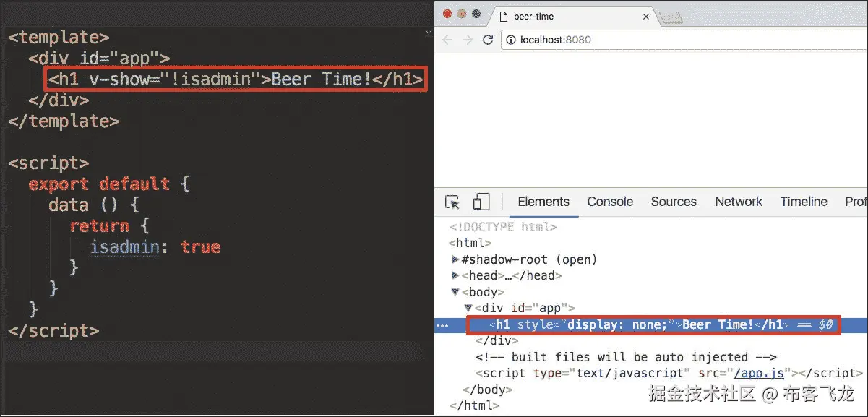Select the h1 display: none row in Elements
Screen dimensions: 868x417
(651, 325)
